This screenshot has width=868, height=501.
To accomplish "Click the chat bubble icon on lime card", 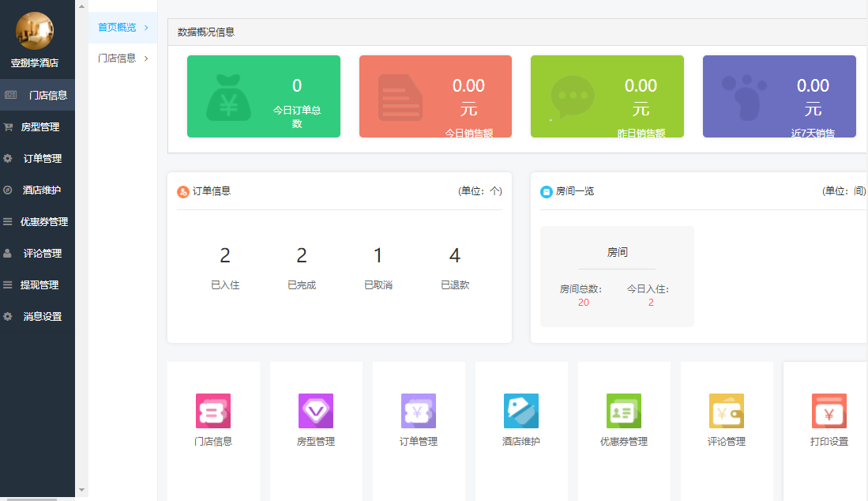I will [x=573, y=97].
